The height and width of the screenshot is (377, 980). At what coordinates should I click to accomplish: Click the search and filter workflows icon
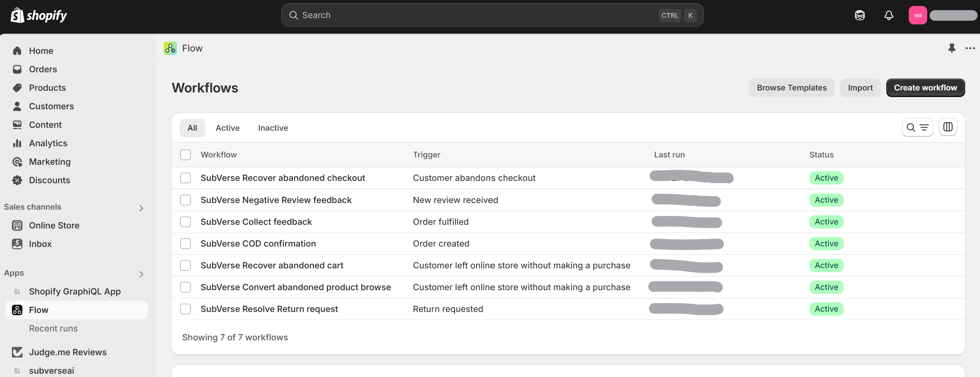click(x=917, y=127)
